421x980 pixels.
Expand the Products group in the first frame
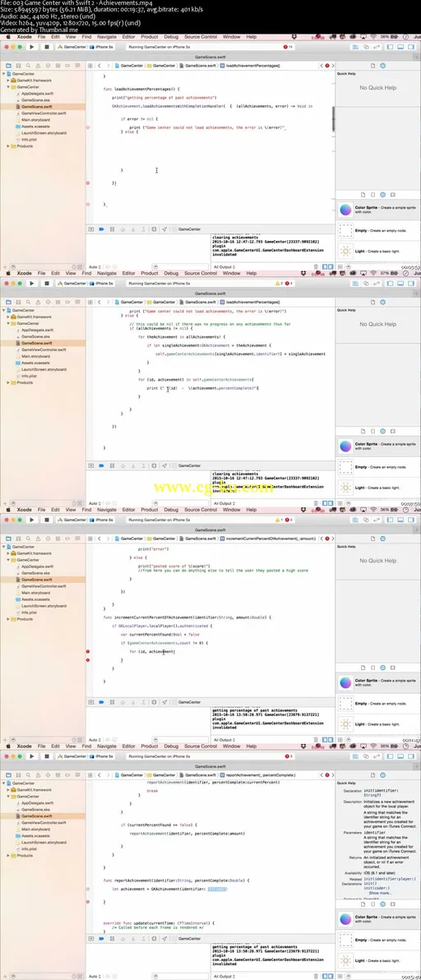9,146
